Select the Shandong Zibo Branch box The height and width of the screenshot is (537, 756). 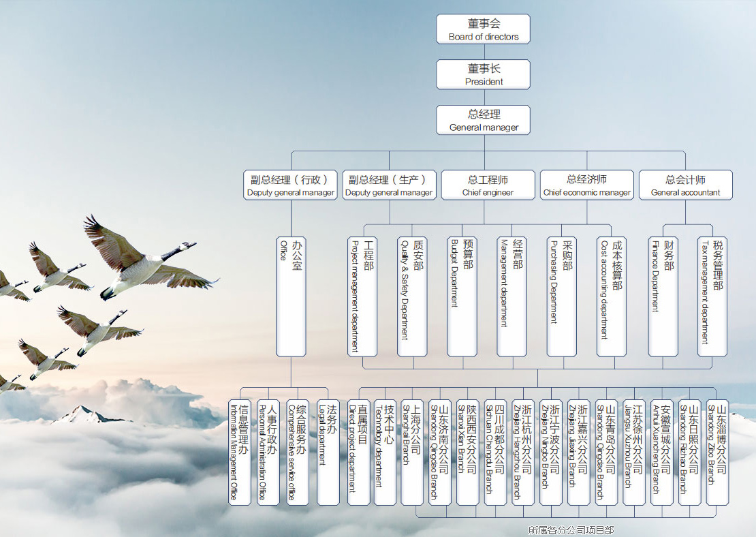pos(717,452)
